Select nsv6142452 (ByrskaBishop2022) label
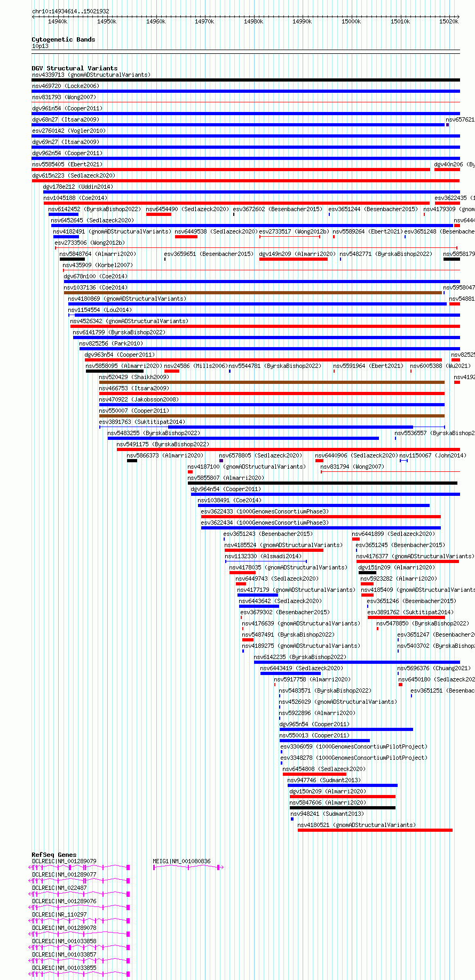The width and height of the screenshot is (475, 980). coord(94,209)
